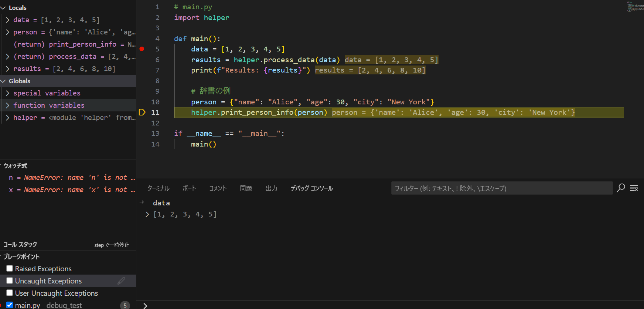The height and width of the screenshot is (309, 644).
Task: Expand the results variable in Locals
Action: pyautogui.click(x=8, y=69)
